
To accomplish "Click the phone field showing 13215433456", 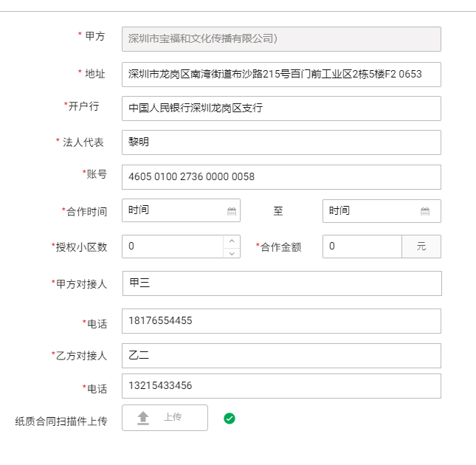I will (280, 386).
